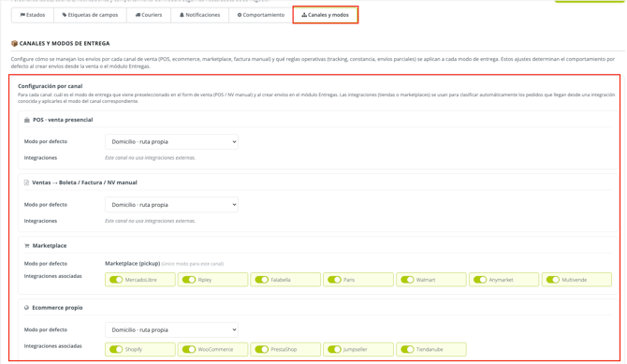Disable the Falabella integration
Screen dimensions: 627x364
[261, 280]
